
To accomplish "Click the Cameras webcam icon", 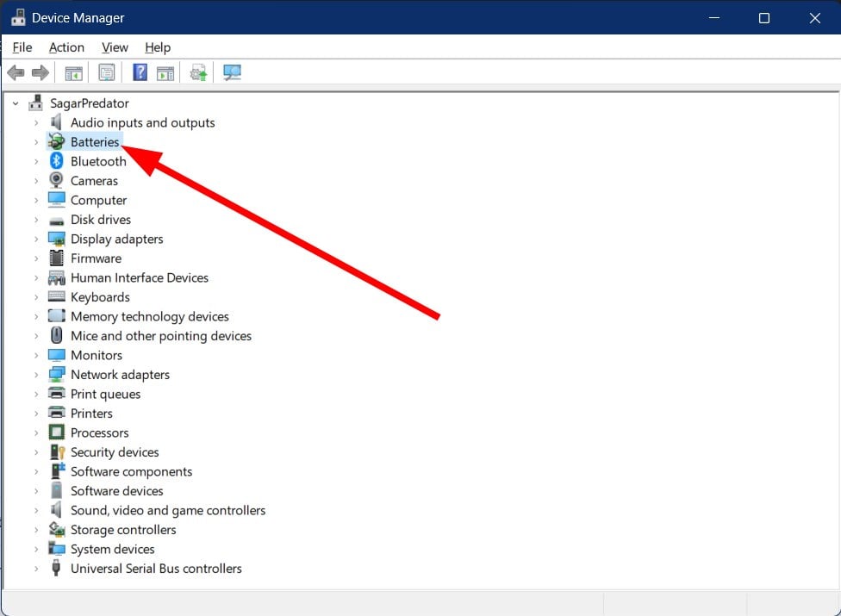I will 56,180.
